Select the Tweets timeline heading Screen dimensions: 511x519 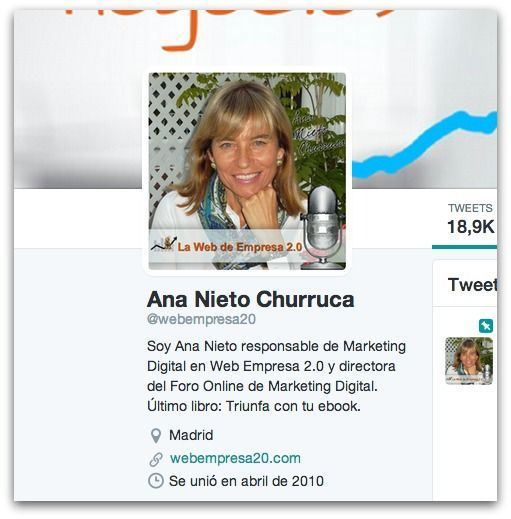tap(472, 284)
